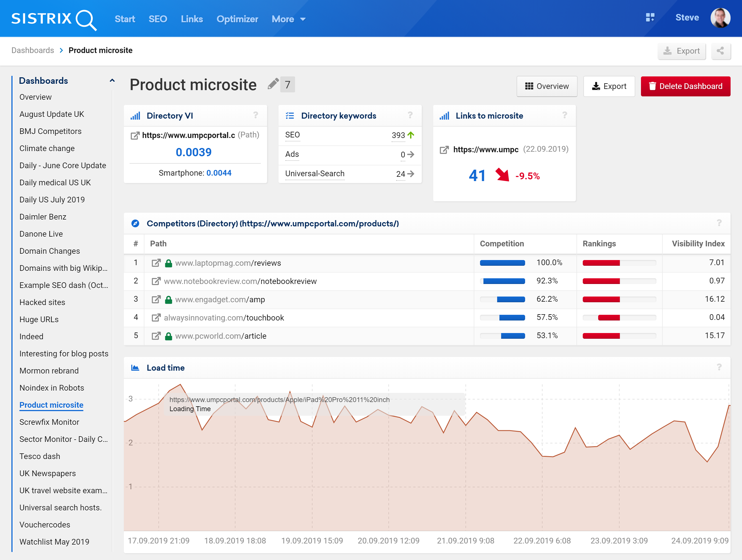Click Delete Dashboard button
742x560 pixels.
tap(685, 86)
